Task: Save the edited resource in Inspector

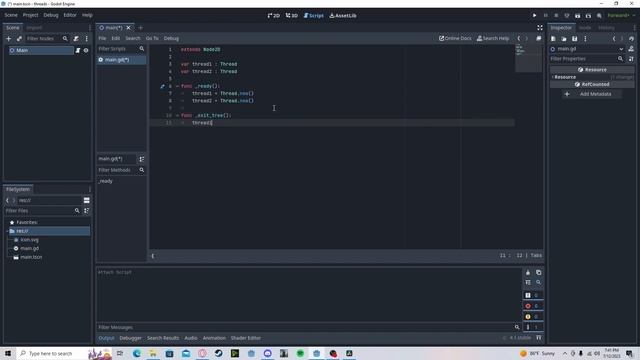Action: pyautogui.click(x=574, y=39)
